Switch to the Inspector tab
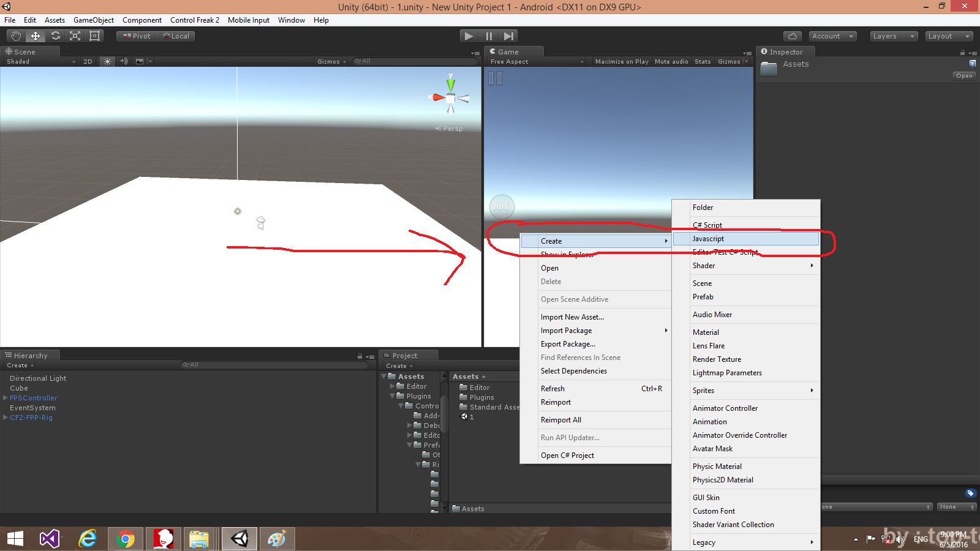980x551 pixels. coord(785,52)
